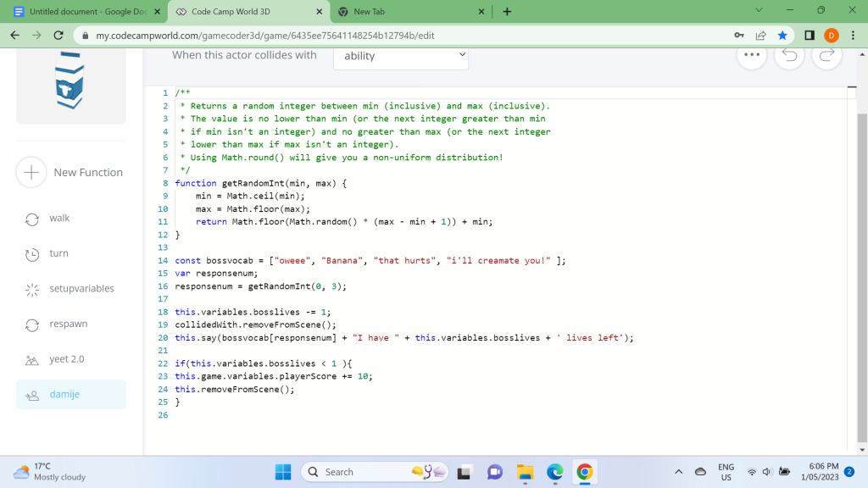Click the New Function plus icon
The height and width of the screenshot is (488, 868).
click(31, 172)
